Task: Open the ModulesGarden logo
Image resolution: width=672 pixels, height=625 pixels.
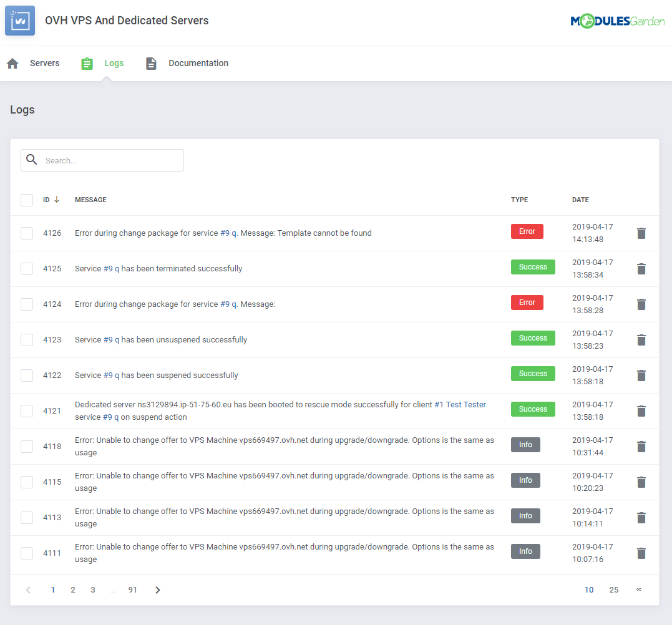Action: tap(617, 20)
